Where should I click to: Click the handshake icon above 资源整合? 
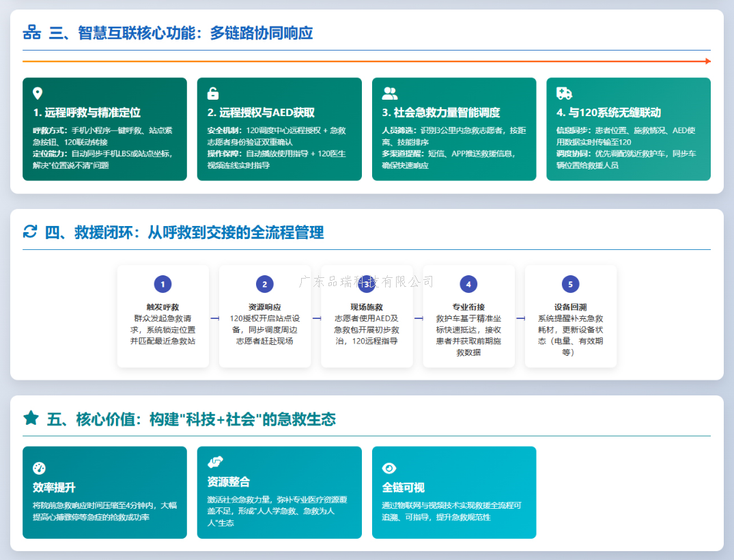click(215, 462)
